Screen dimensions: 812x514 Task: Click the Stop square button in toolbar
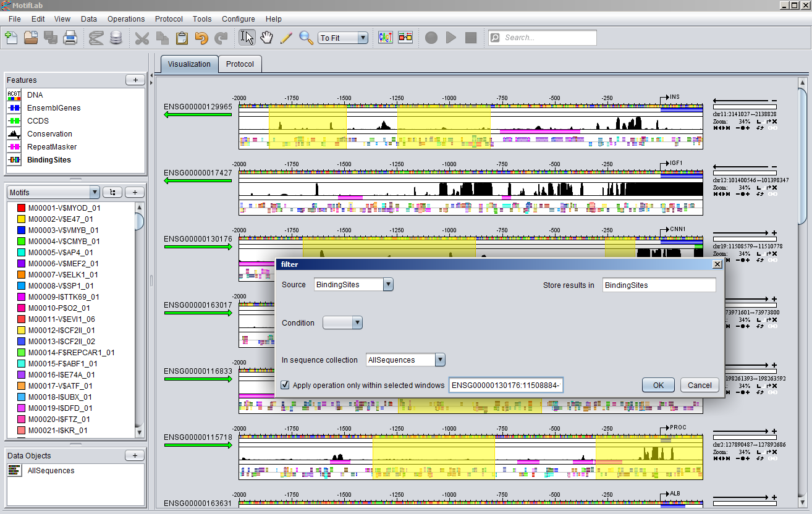(x=471, y=38)
